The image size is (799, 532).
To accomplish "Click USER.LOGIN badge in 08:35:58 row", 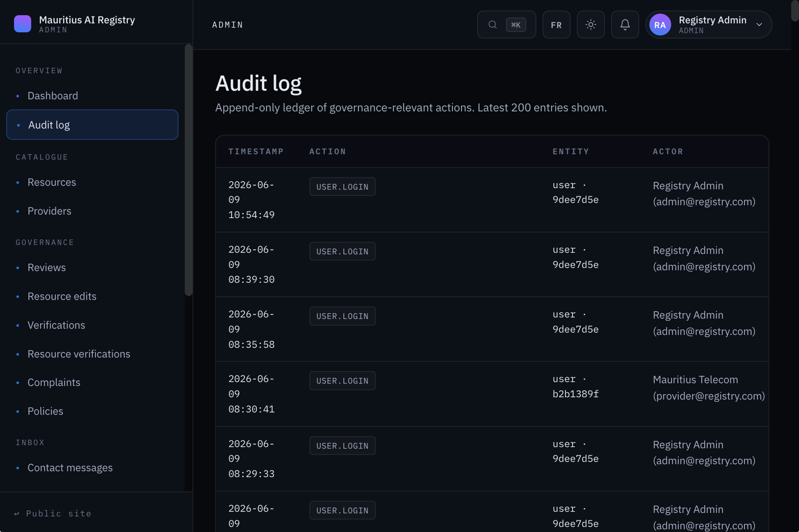I will (342, 316).
